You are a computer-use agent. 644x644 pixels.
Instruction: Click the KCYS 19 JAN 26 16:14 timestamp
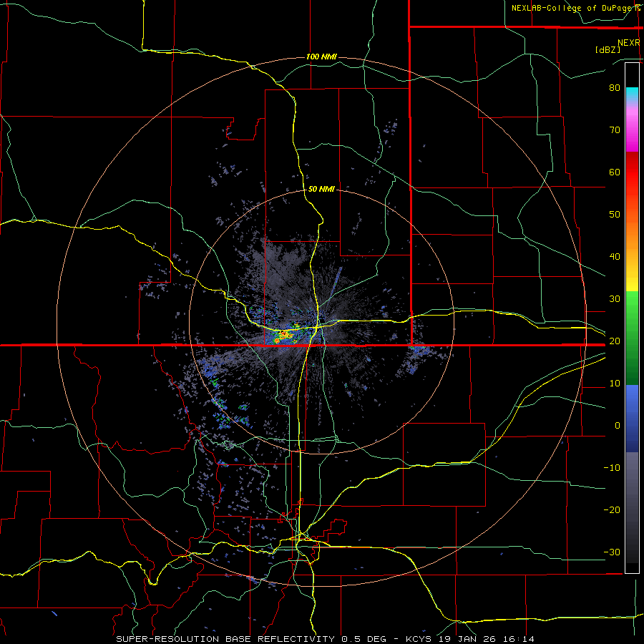coord(470,639)
